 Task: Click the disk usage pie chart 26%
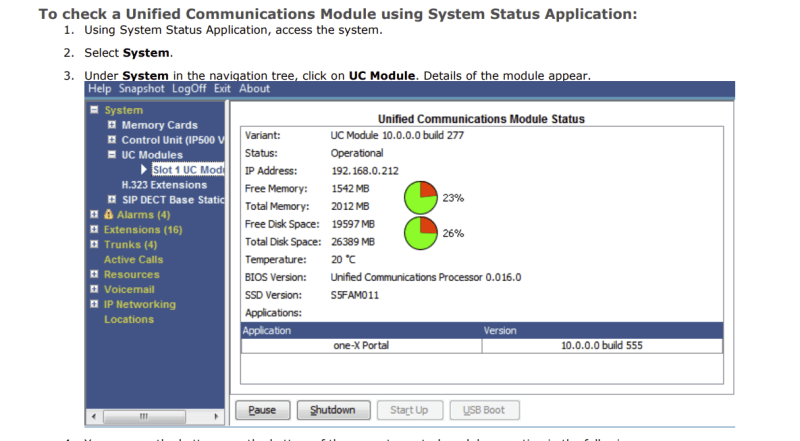[421, 233]
